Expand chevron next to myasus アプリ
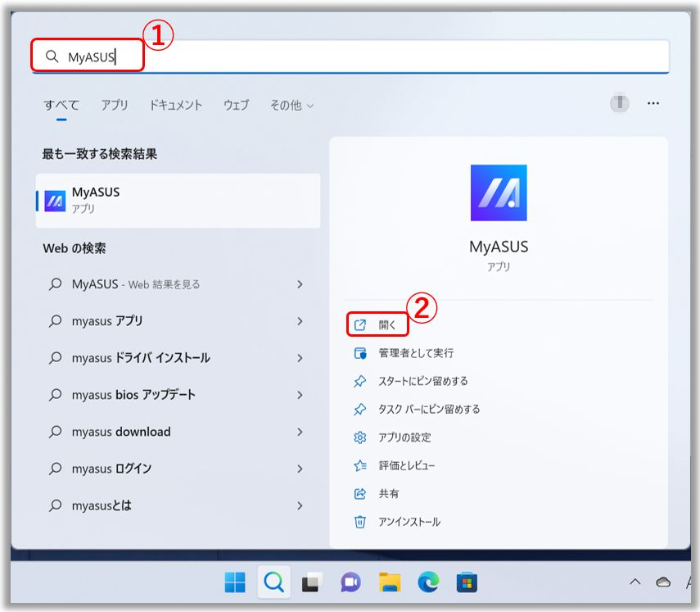 click(300, 321)
